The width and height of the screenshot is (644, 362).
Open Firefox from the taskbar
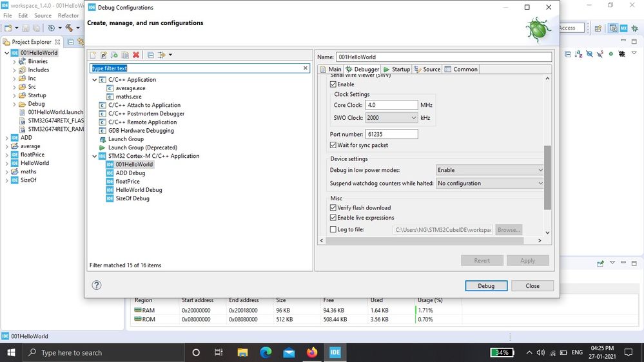coord(312,352)
